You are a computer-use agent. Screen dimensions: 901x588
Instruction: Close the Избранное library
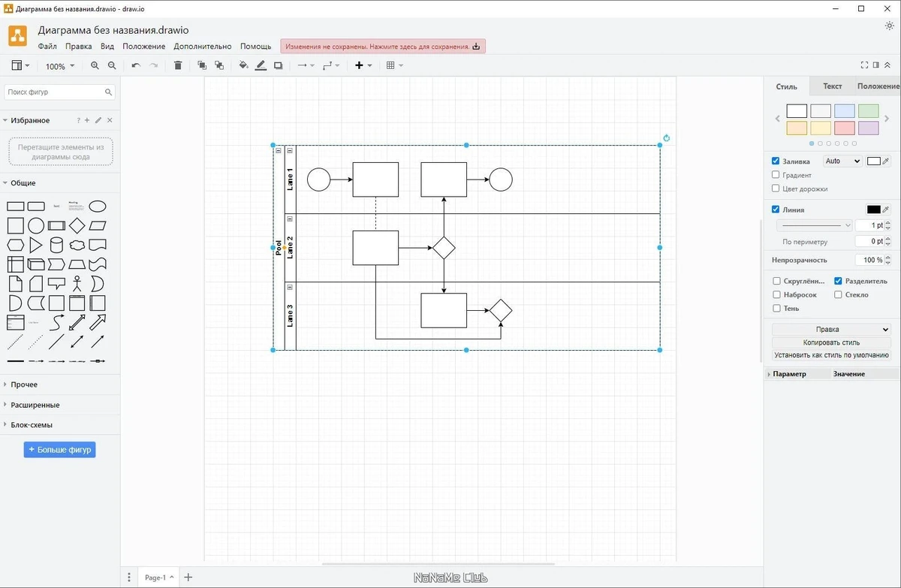[110, 120]
